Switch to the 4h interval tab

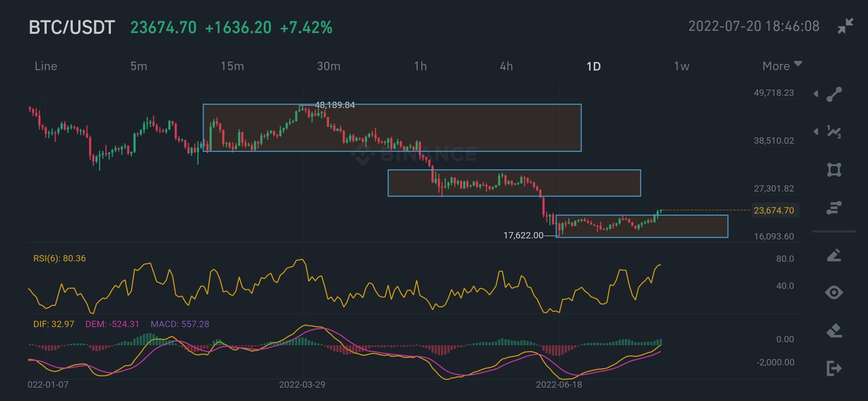tap(506, 66)
